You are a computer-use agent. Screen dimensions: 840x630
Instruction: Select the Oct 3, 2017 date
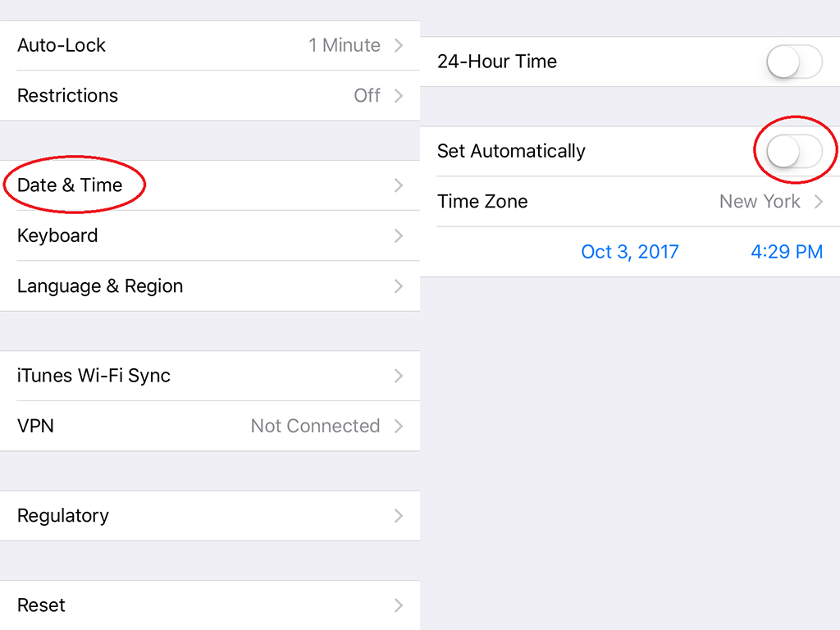pyautogui.click(x=629, y=252)
